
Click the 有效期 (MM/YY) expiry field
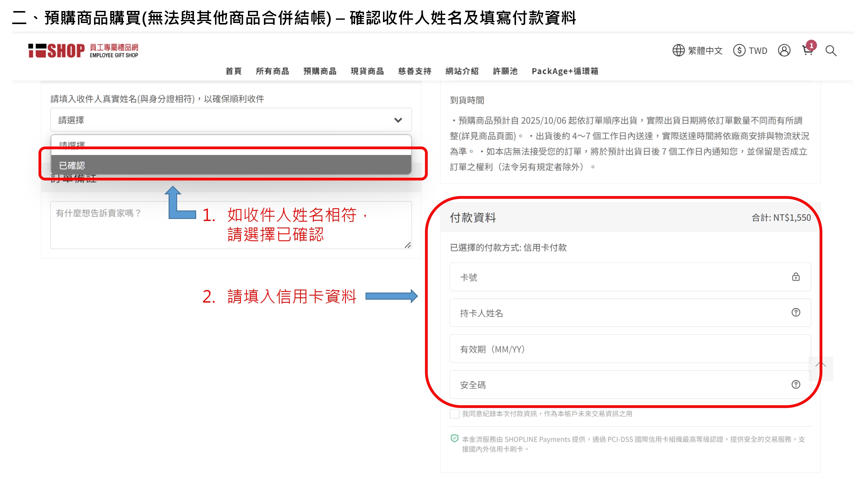point(630,349)
